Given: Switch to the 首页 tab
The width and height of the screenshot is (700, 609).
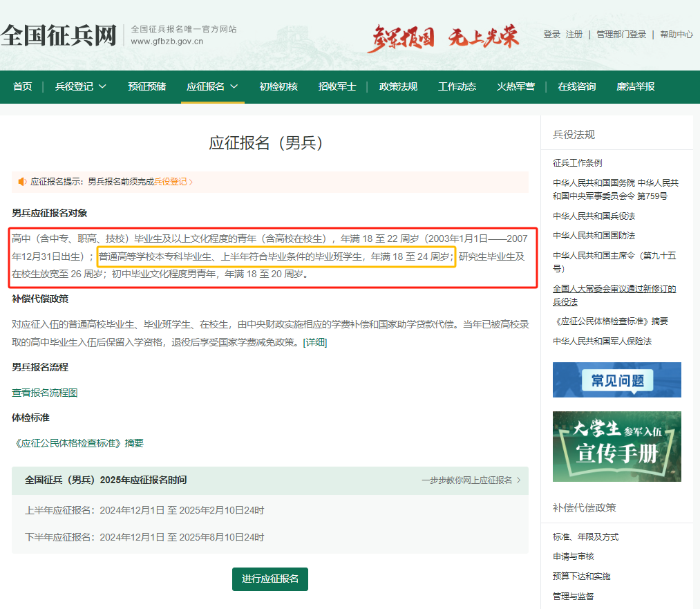Looking at the screenshot, I should point(21,86).
